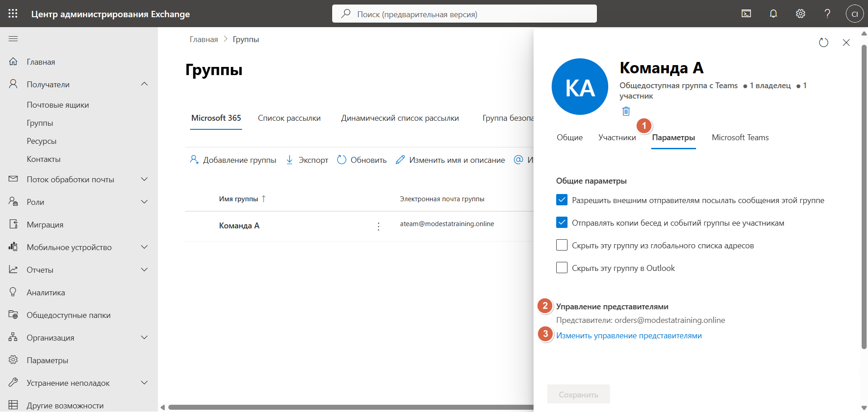Viewport: 868px width, 412px height.
Task: Focus the Поиск search field
Action: click(x=464, y=14)
